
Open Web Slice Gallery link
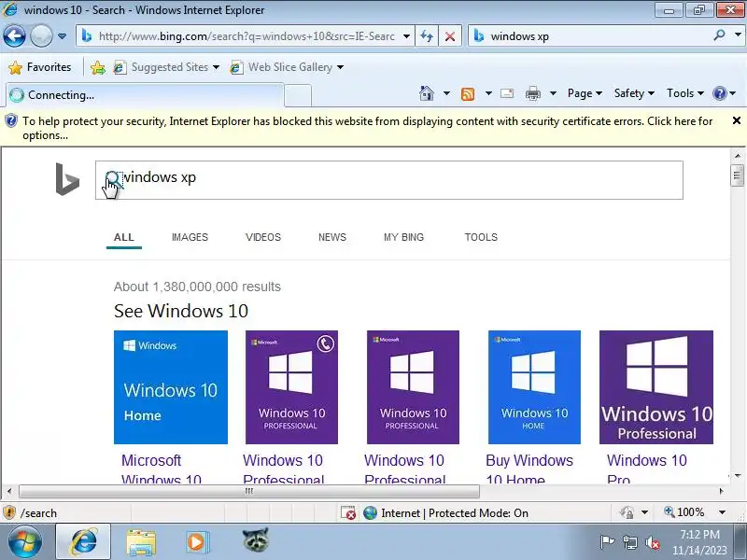pyautogui.click(x=286, y=67)
